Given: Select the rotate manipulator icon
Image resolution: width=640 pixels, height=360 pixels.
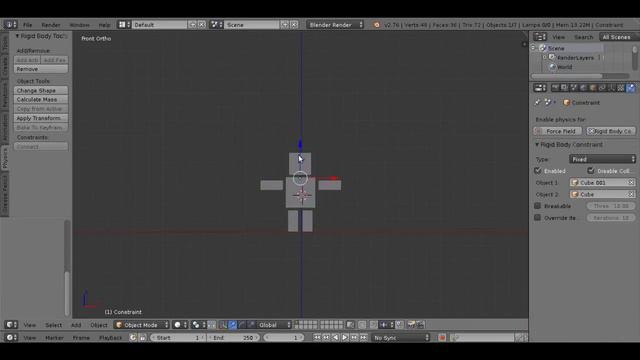Looking at the screenshot, I should click(x=242, y=325).
